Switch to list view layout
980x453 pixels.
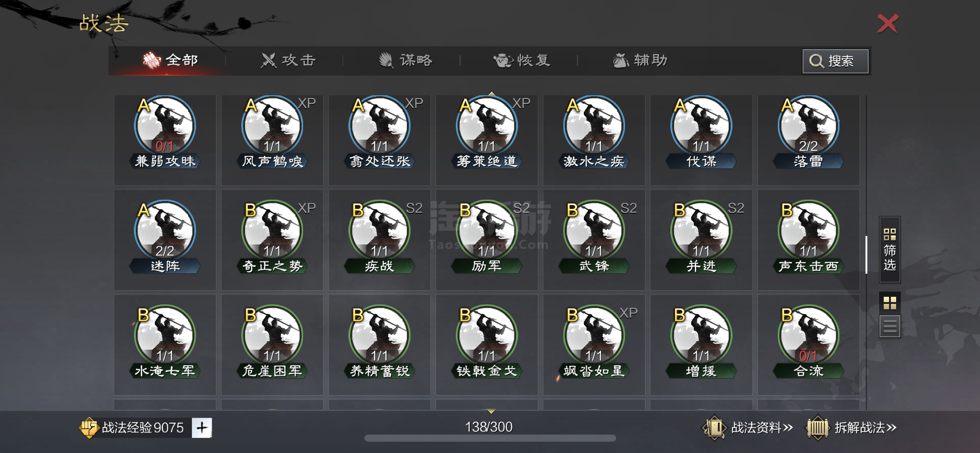click(x=889, y=326)
